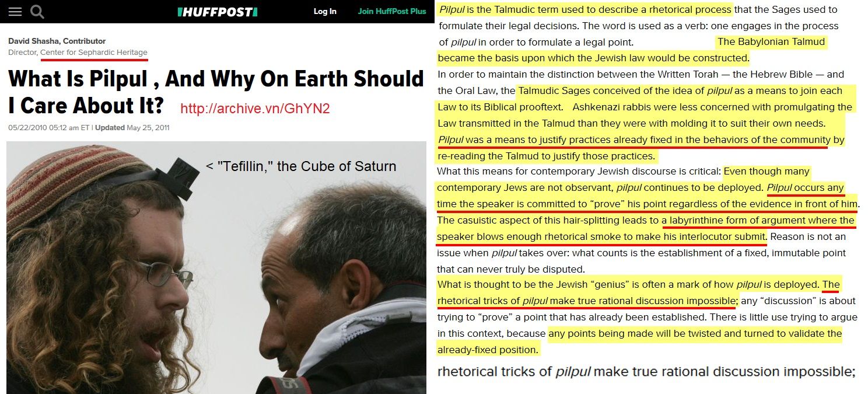
Task: Open David Shasha contributor byline
Action: (57, 41)
